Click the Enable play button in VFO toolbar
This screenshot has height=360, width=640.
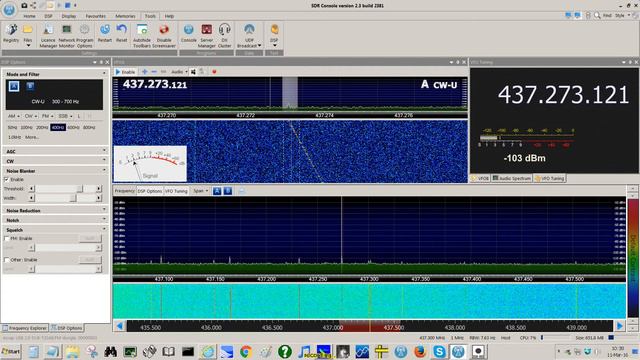(125, 72)
